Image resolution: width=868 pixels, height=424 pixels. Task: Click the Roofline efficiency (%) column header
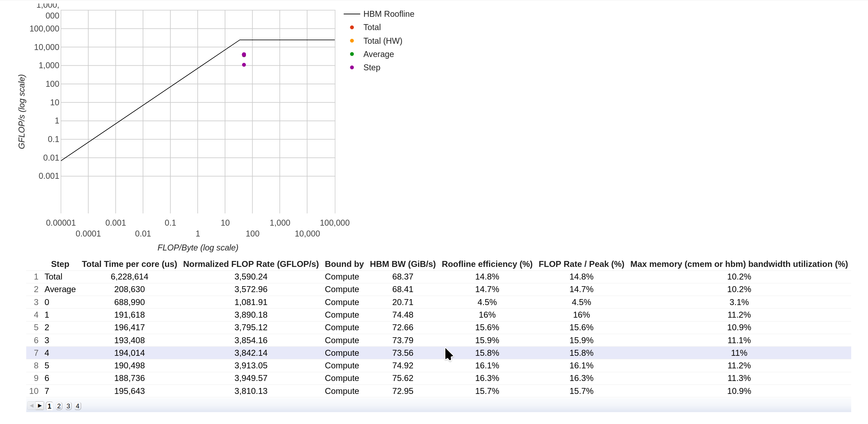coord(487,264)
